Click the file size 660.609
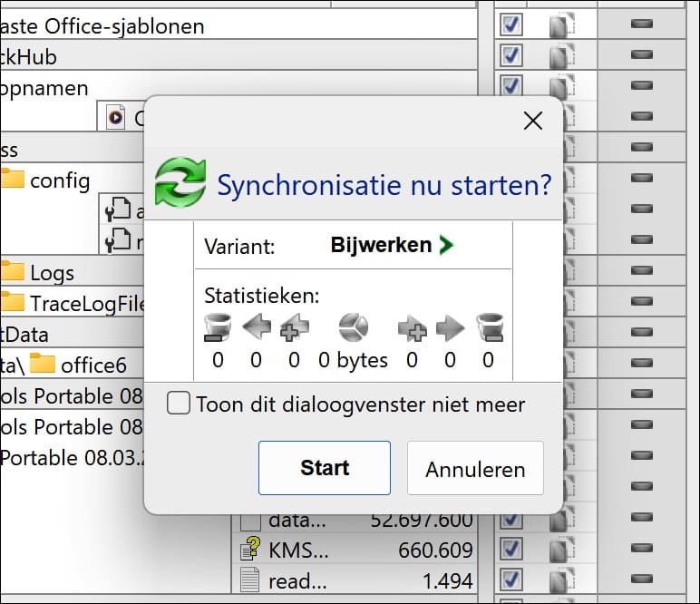 pos(435,550)
